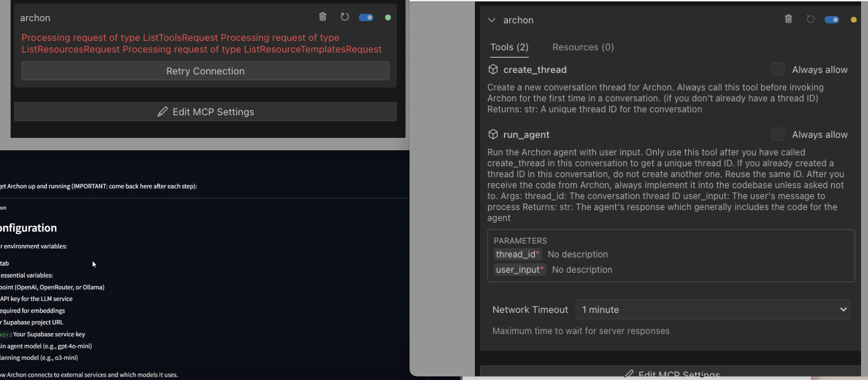Click create_thread tool cube icon
The width and height of the screenshot is (868, 380).
pos(493,69)
